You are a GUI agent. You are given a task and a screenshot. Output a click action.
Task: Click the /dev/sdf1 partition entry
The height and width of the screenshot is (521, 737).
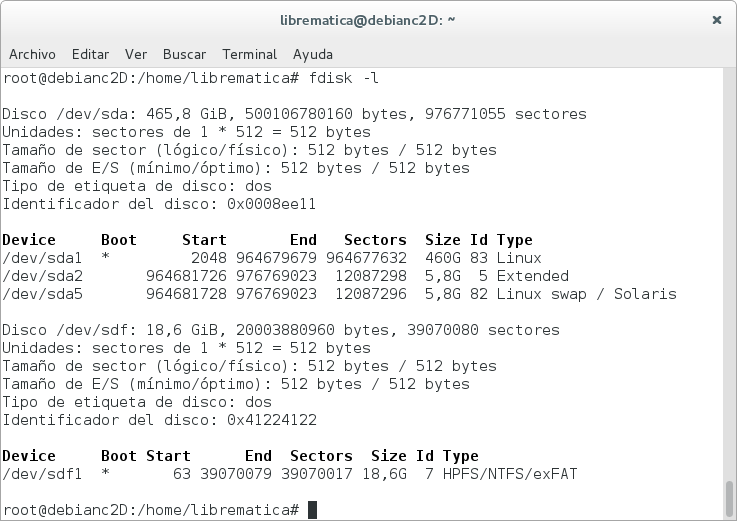click(x=43, y=474)
